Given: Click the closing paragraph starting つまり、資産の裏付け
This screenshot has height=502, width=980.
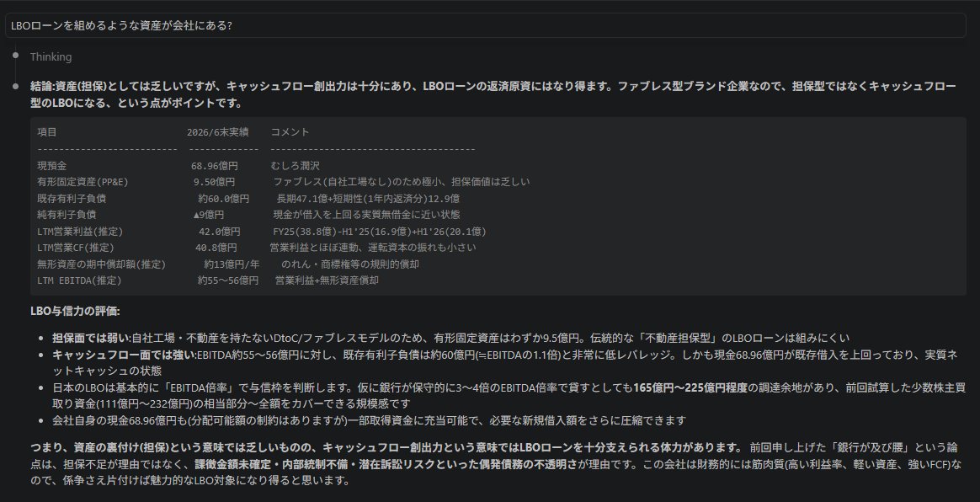Looking at the screenshot, I should pos(496,464).
